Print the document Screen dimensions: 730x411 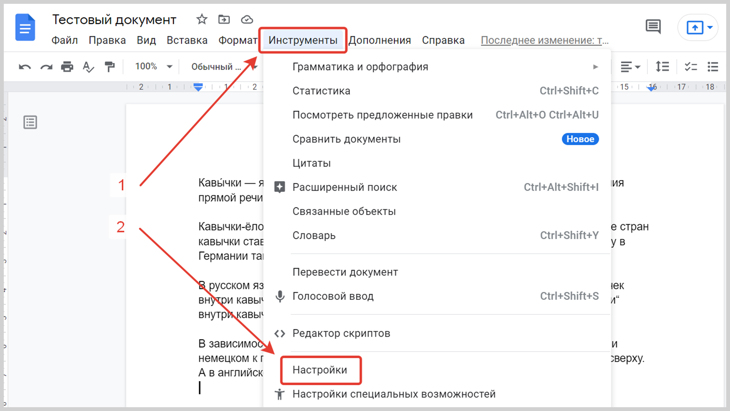[x=67, y=67]
